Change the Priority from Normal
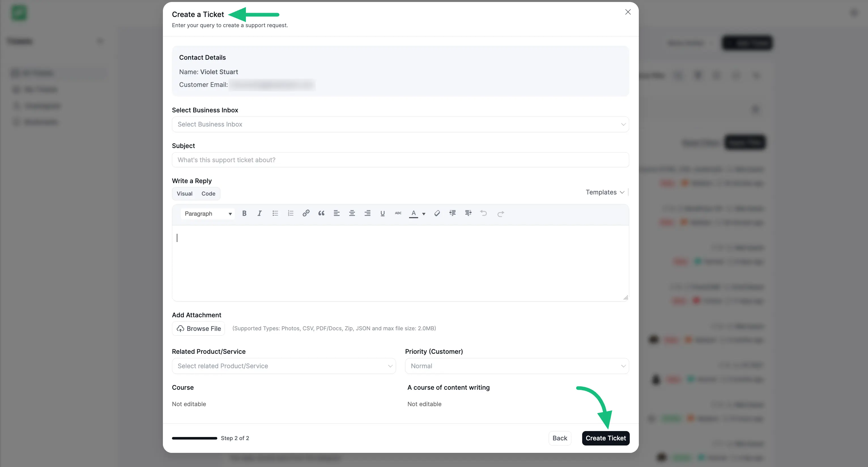 [x=517, y=366]
